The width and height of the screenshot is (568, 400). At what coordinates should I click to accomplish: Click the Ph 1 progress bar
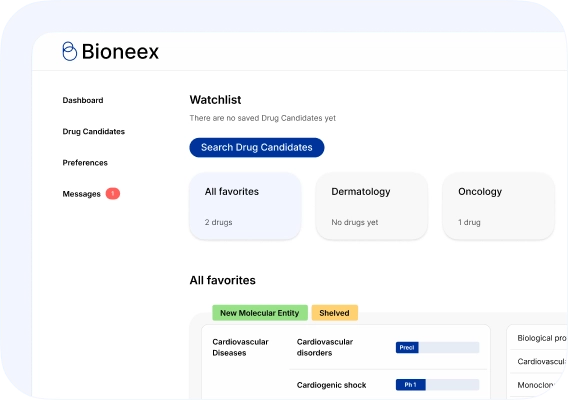(x=437, y=385)
